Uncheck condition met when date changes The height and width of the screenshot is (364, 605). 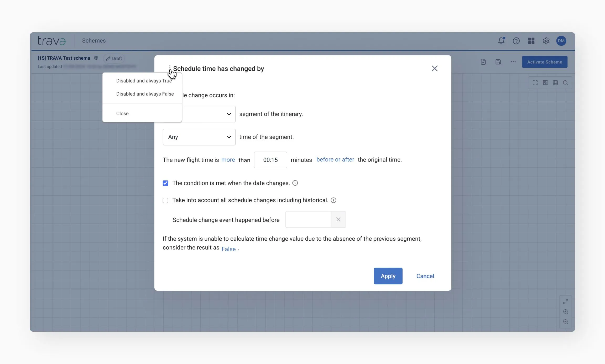[x=165, y=183]
